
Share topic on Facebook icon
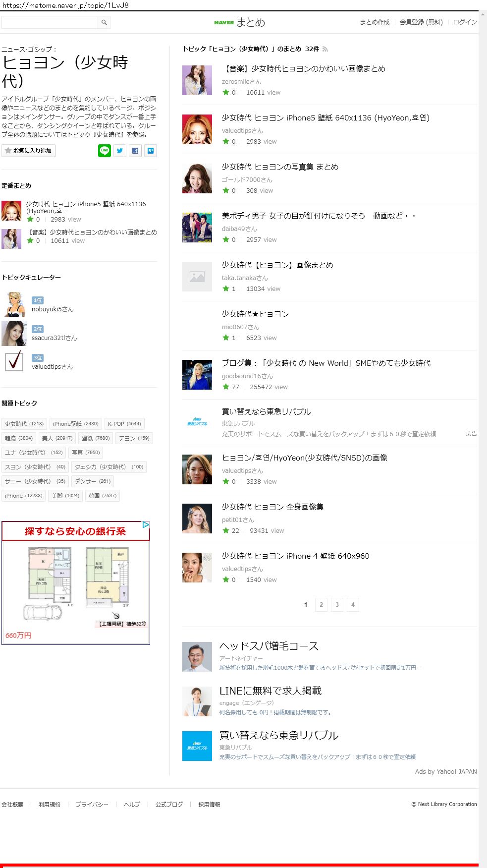(135, 151)
